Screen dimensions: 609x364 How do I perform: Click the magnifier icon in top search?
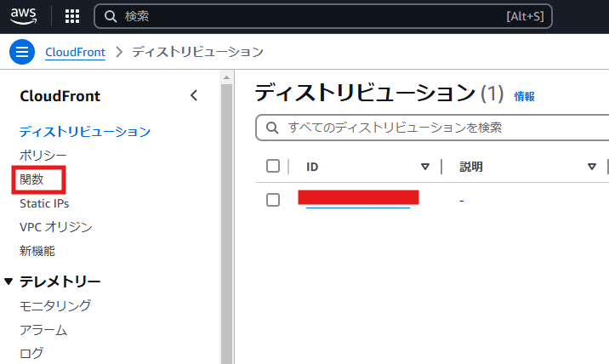click(x=111, y=16)
